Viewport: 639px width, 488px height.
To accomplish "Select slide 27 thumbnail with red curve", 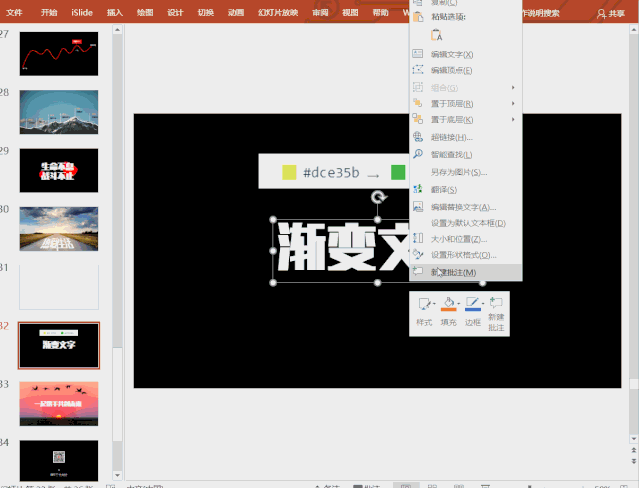I will (59, 54).
